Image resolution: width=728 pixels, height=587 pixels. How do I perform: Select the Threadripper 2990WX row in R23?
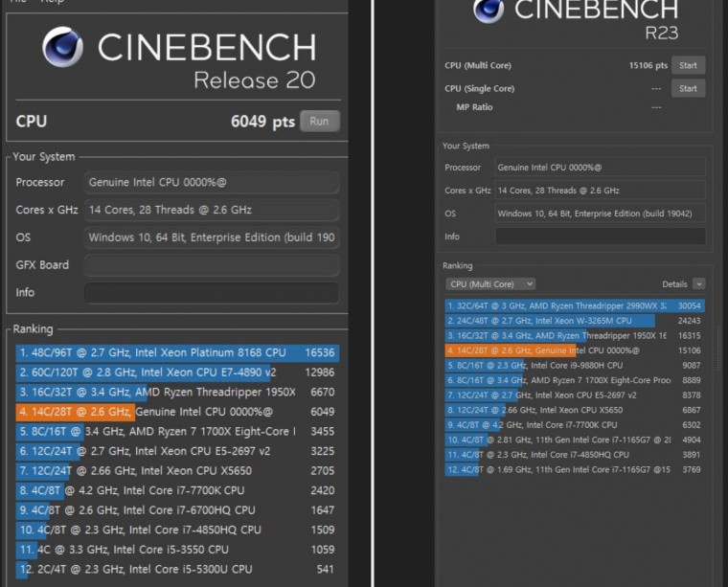pos(575,305)
